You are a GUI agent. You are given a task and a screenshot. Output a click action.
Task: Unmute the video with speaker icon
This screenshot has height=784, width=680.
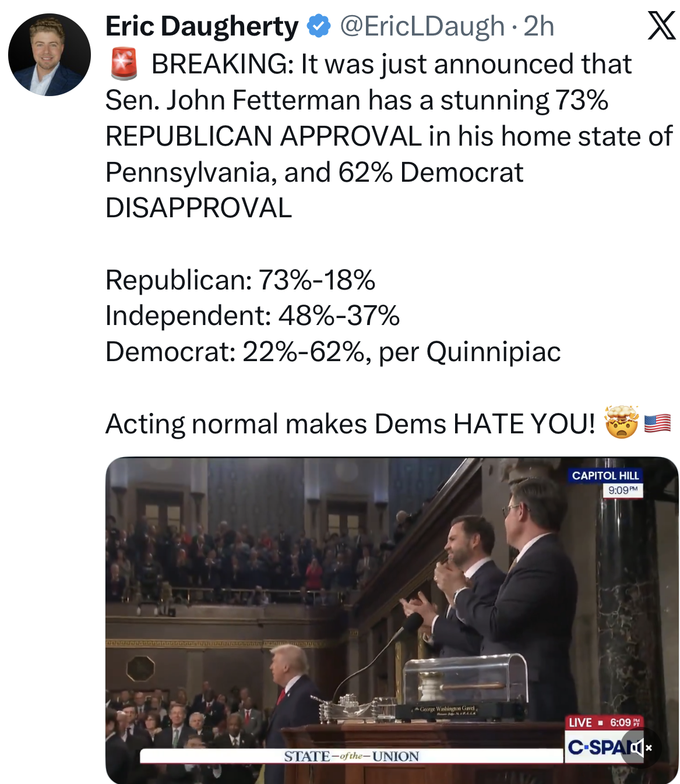pos(640,747)
